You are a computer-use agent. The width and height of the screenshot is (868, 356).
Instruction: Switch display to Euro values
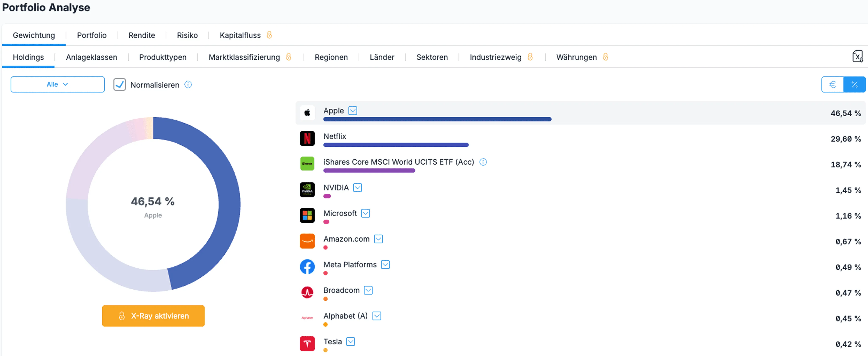[832, 84]
